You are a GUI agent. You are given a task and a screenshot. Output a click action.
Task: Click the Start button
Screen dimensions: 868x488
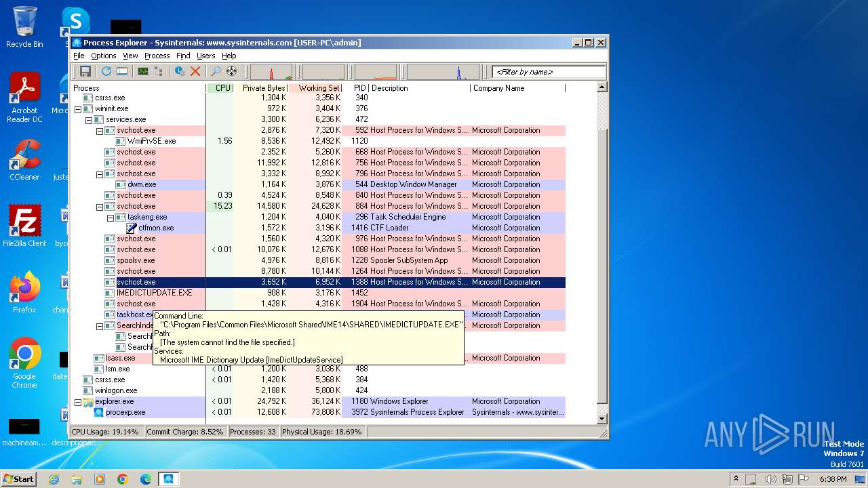point(18,479)
